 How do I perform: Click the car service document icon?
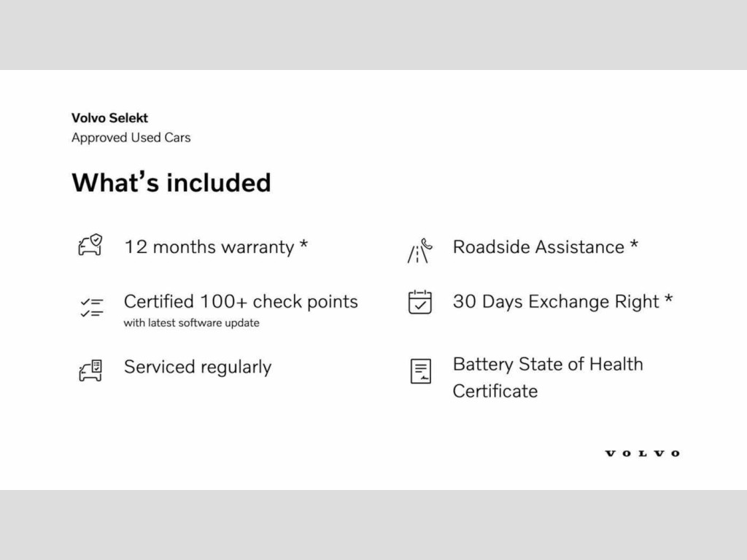point(90,370)
